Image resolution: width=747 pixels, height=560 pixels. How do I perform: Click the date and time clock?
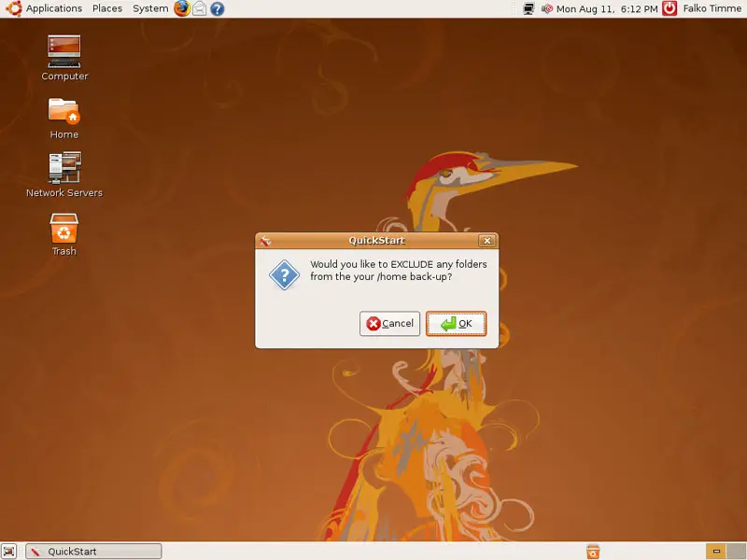pos(606,8)
